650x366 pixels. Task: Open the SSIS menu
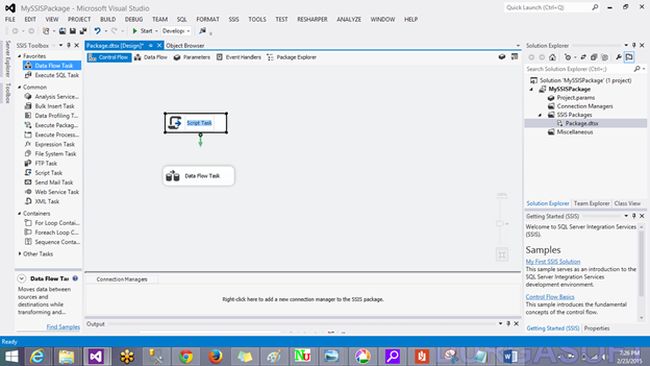tap(234, 19)
